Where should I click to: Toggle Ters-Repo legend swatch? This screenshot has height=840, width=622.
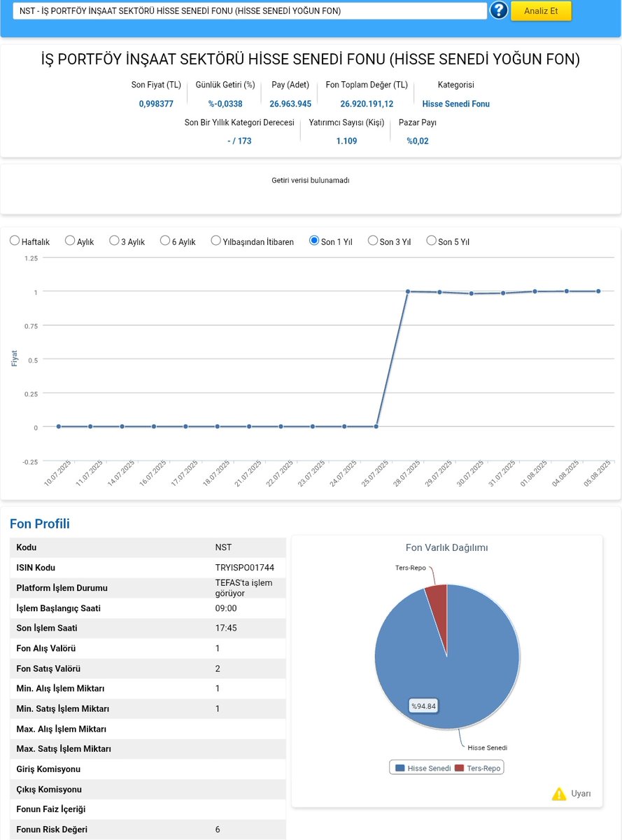[x=459, y=768]
